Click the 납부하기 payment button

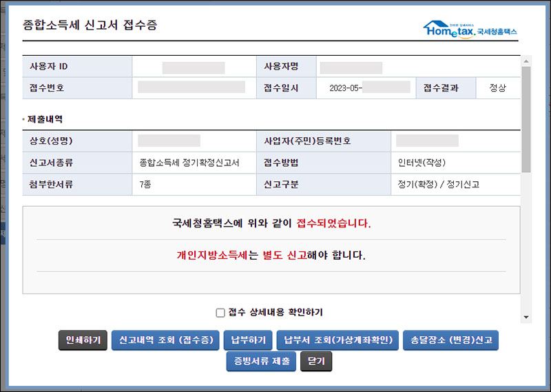pos(248,340)
